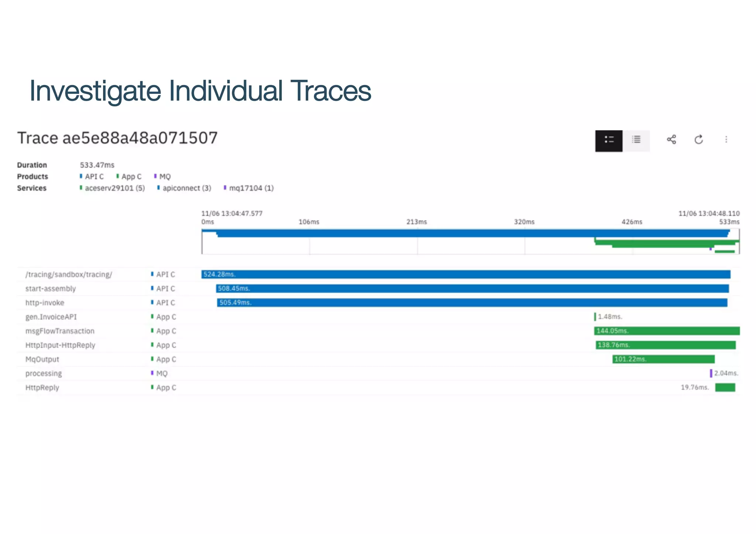Open the /tracing/sandbox/tracing/ span row

pyautogui.click(x=378, y=274)
